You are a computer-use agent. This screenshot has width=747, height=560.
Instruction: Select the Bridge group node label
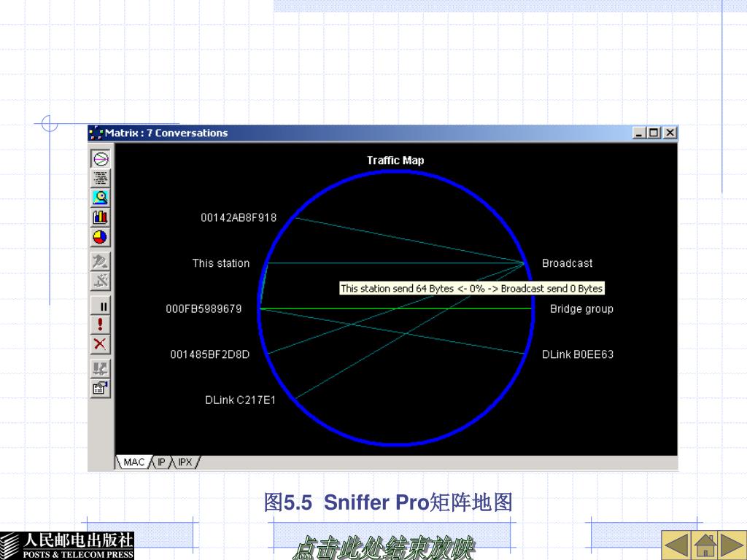click(581, 309)
